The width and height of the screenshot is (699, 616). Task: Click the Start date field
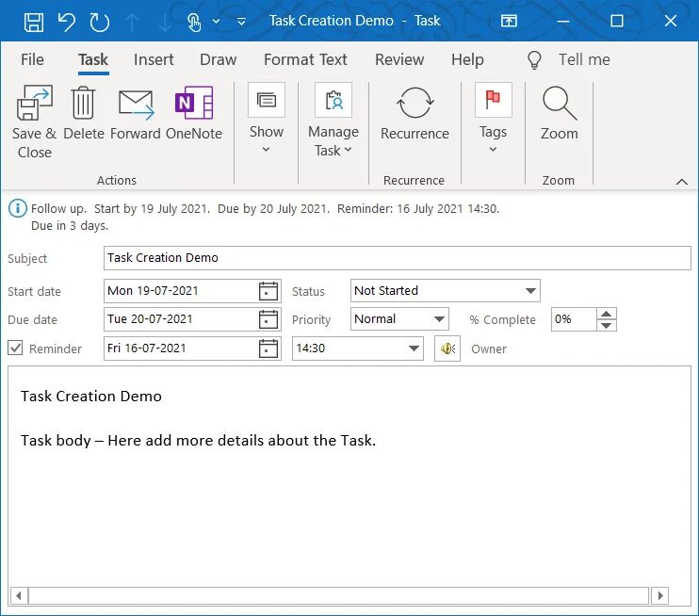(x=180, y=291)
